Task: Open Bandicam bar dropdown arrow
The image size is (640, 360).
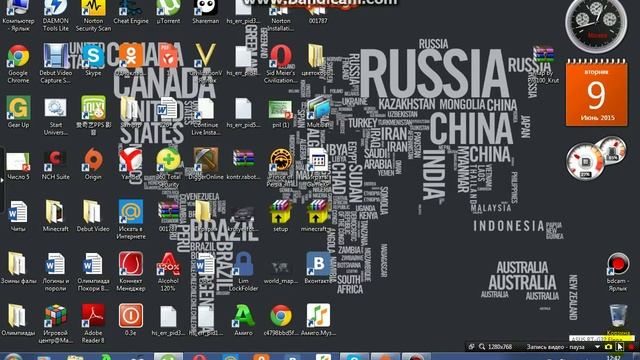Action: (597, 347)
